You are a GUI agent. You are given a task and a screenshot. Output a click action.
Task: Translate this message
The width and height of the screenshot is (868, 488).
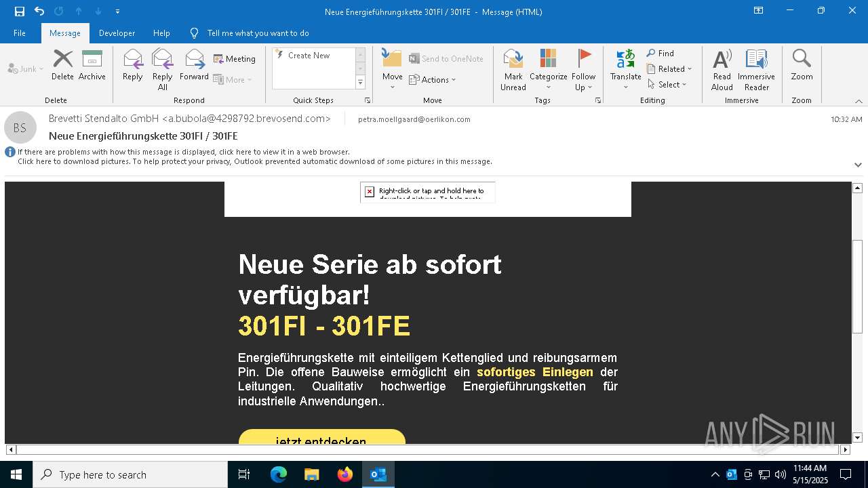(x=626, y=69)
